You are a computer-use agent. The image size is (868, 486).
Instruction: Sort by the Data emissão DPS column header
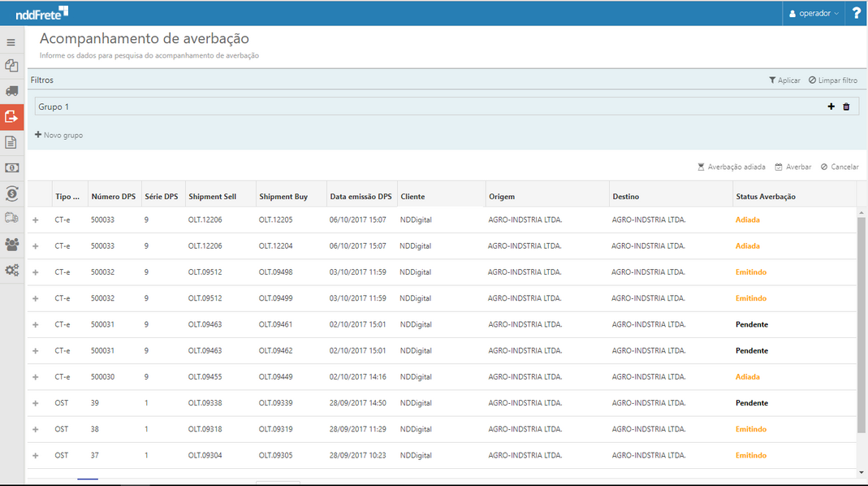[361, 197]
